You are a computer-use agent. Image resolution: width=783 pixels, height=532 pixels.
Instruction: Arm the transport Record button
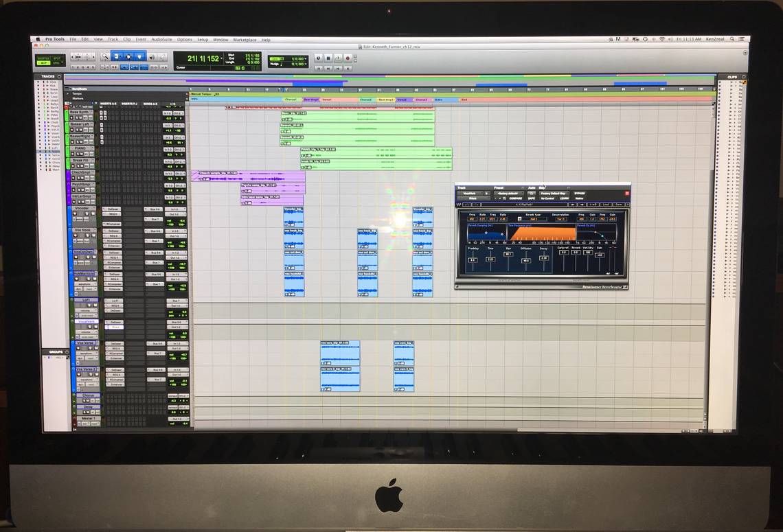click(x=347, y=58)
